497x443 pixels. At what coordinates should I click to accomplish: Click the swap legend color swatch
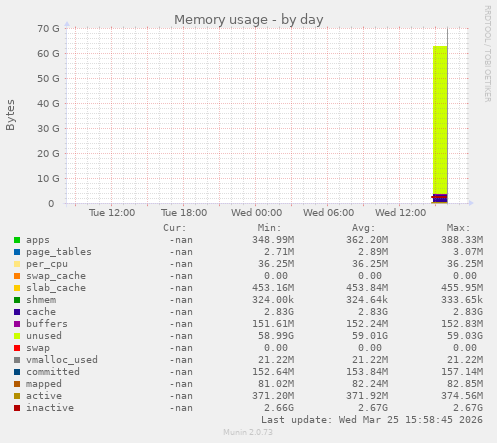(x=17, y=348)
